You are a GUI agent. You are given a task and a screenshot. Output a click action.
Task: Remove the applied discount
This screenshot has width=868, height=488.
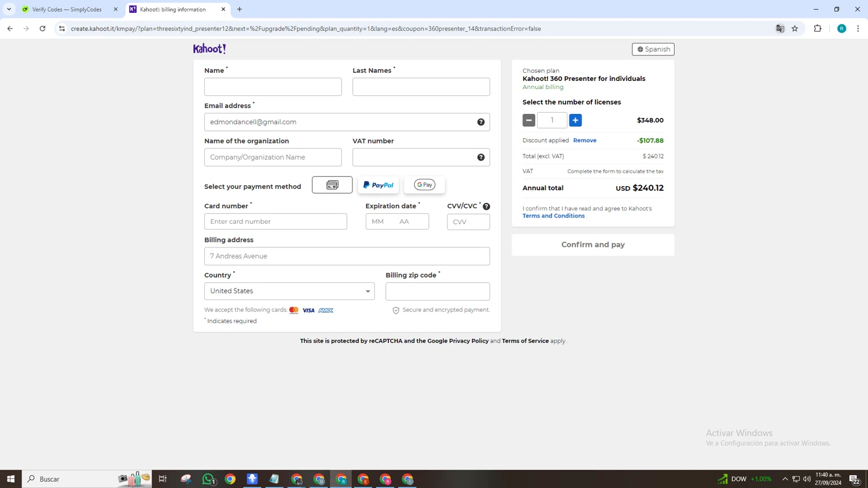[584, 141]
